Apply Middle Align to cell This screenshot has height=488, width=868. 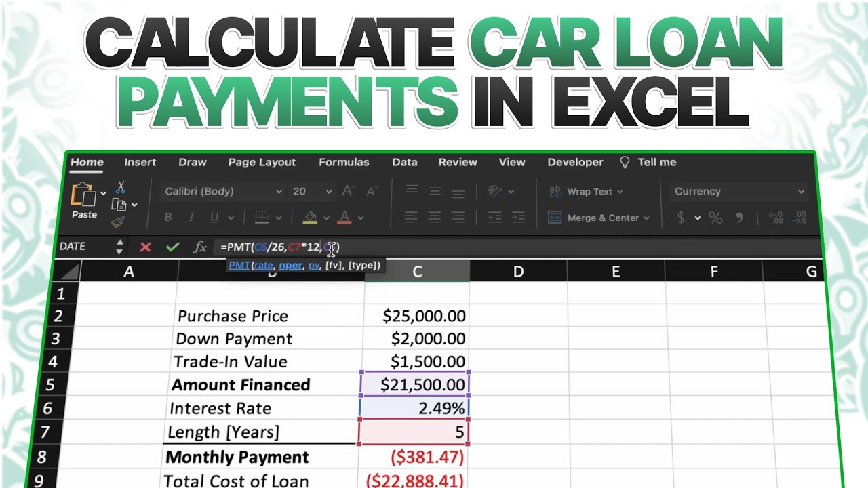(435, 191)
